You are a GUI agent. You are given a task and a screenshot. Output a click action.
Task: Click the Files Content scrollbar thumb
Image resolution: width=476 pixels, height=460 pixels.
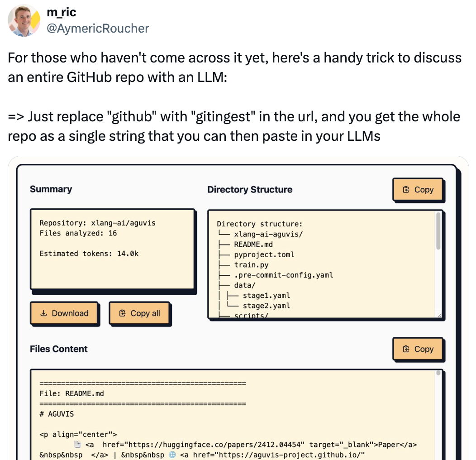tap(438, 373)
